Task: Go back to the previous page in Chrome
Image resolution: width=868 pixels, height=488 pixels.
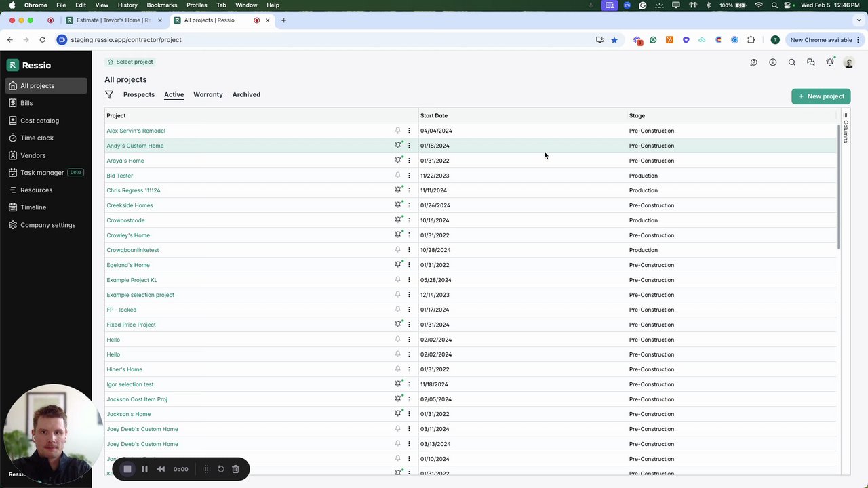Action: click(10, 40)
